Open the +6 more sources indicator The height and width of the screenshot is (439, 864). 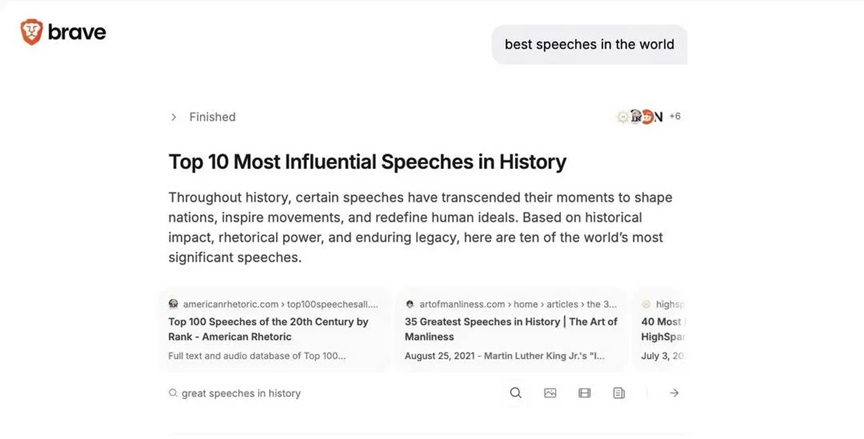click(x=675, y=117)
